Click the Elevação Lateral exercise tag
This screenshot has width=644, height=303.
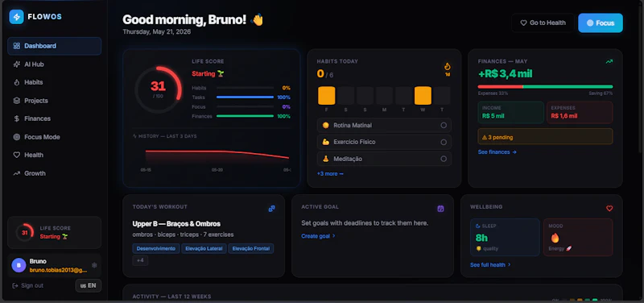(204, 249)
